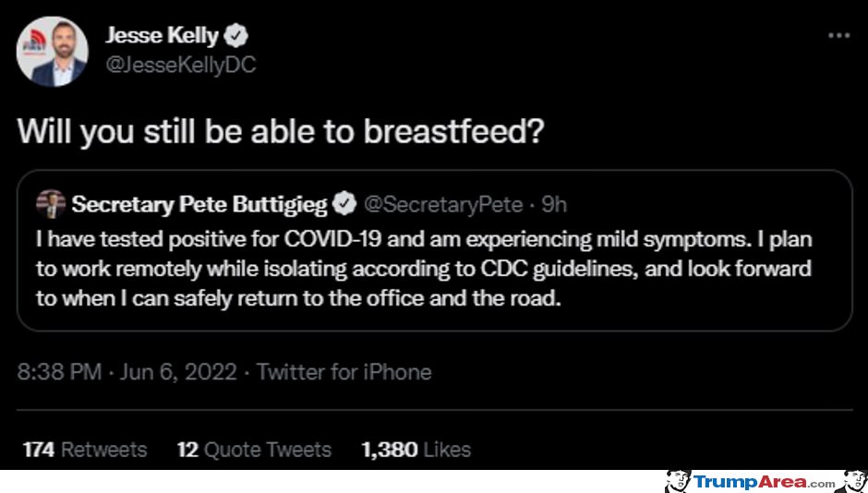Click the verified badge beside Pete Buttigieg
Image resolution: width=868 pixels, height=493 pixels.
pos(344,205)
